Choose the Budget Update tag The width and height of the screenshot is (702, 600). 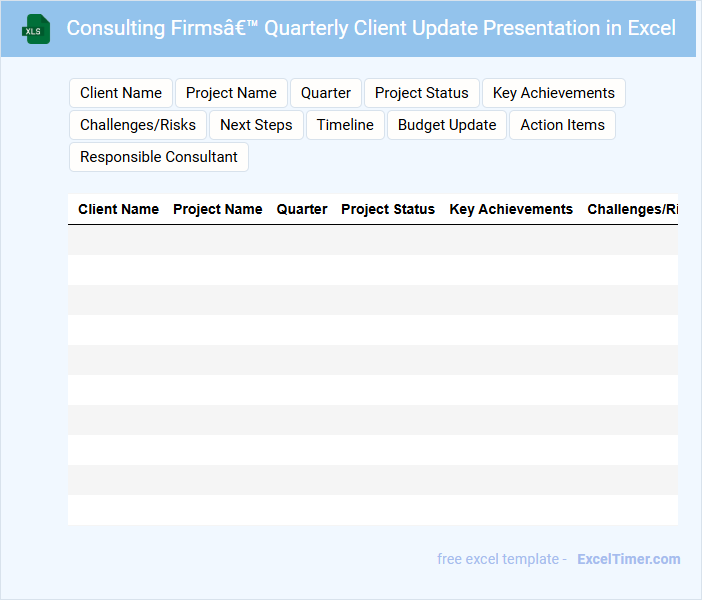[447, 125]
